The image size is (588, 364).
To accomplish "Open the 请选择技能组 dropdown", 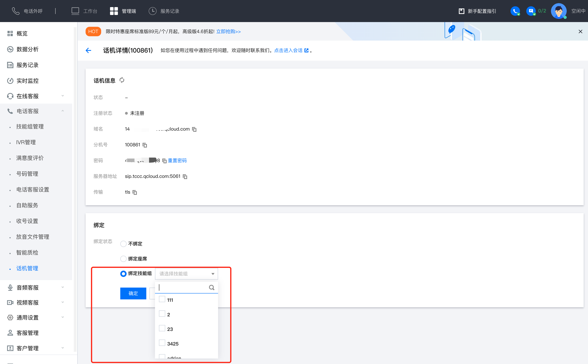I will pos(187,274).
